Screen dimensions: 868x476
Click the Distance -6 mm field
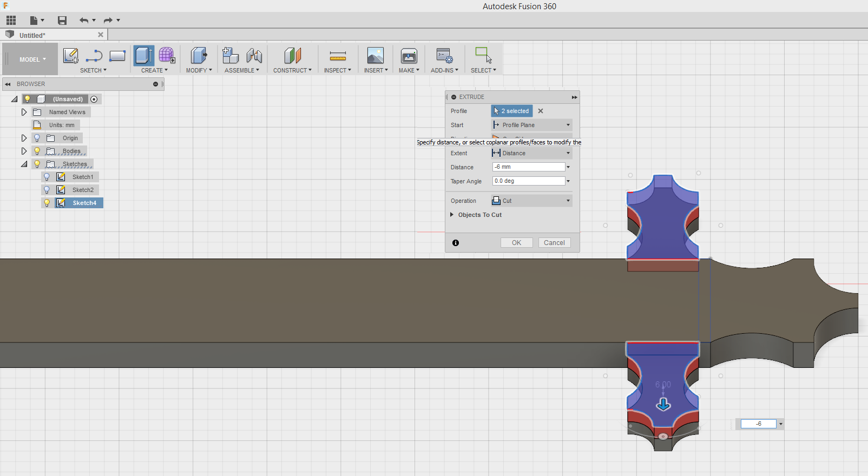tap(529, 167)
